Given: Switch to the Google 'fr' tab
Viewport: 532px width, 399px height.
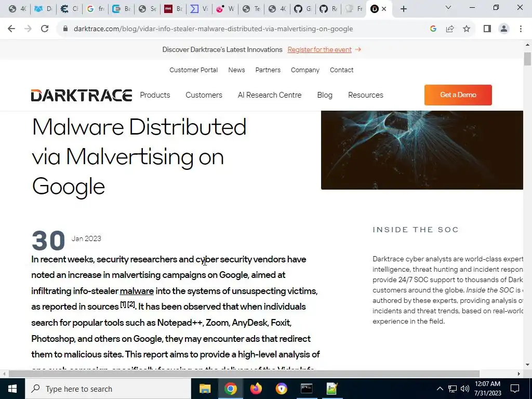Looking at the screenshot, I should (x=96, y=9).
